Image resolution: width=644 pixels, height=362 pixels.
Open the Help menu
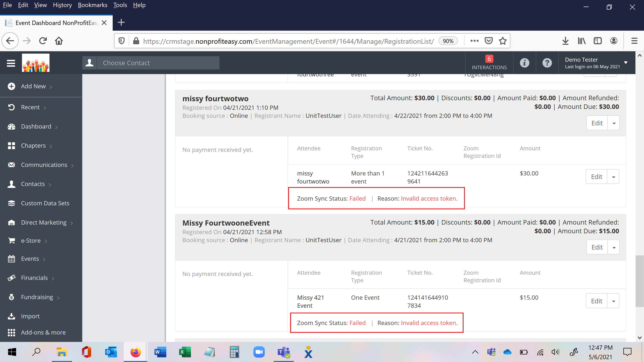point(139,5)
